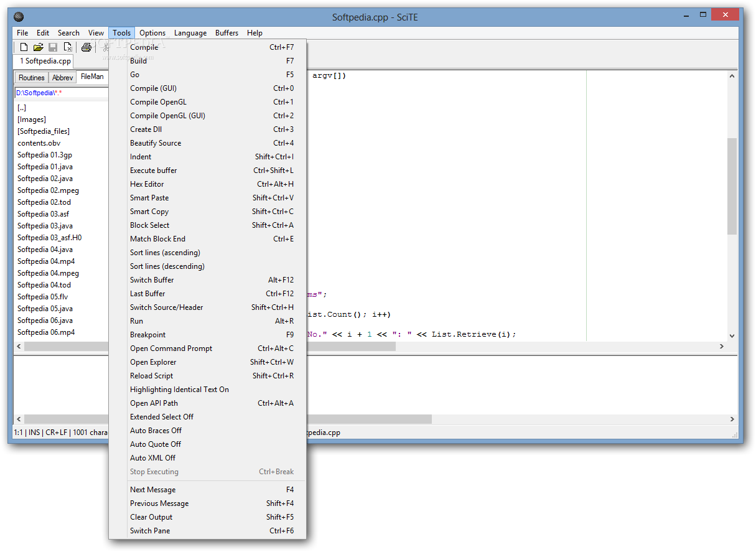Switch to the Routines tab

click(x=32, y=78)
